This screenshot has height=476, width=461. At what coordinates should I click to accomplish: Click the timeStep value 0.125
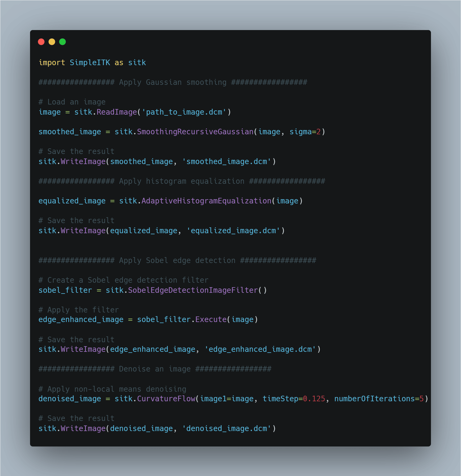tap(314, 399)
